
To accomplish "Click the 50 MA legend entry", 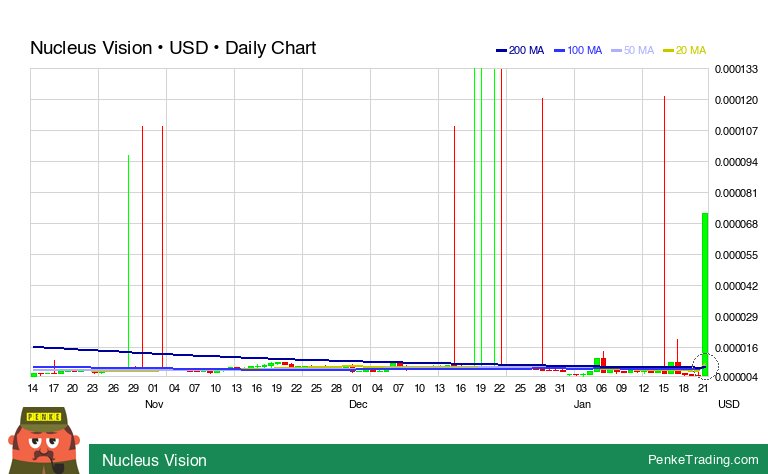I will click(633, 50).
